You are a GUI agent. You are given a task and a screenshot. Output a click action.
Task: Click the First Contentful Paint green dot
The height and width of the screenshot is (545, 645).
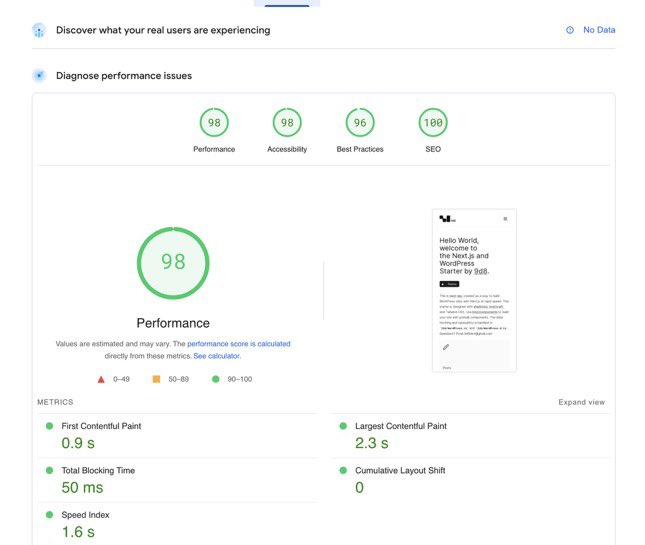point(49,426)
